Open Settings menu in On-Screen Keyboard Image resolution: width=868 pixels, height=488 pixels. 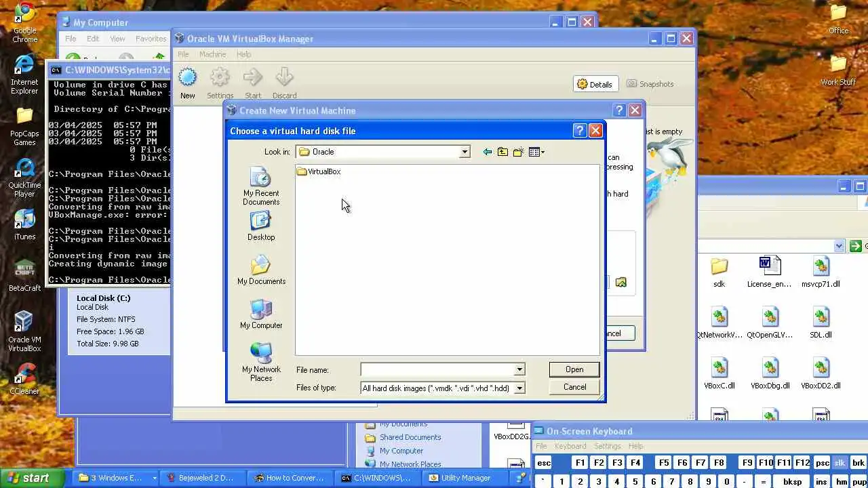pyautogui.click(x=608, y=446)
